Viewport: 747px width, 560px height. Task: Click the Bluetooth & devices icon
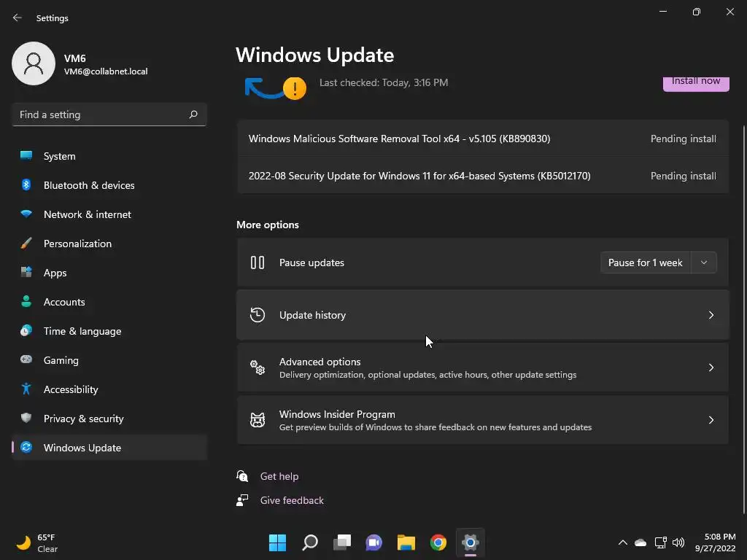[26, 184]
